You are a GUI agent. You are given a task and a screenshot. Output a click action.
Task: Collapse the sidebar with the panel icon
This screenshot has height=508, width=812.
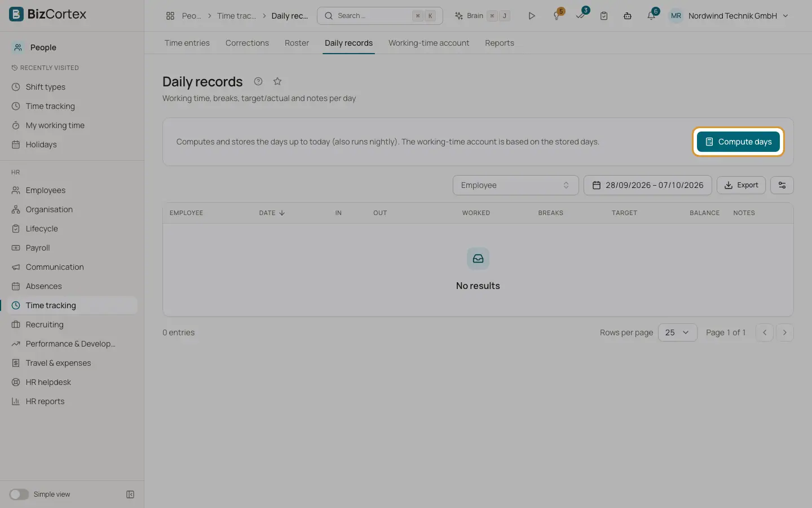pyautogui.click(x=130, y=494)
